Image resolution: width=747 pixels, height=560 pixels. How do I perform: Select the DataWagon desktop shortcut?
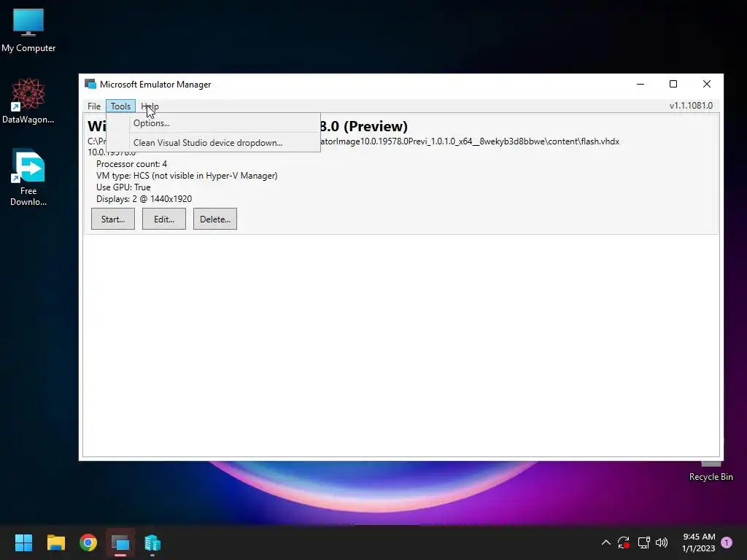(x=28, y=101)
